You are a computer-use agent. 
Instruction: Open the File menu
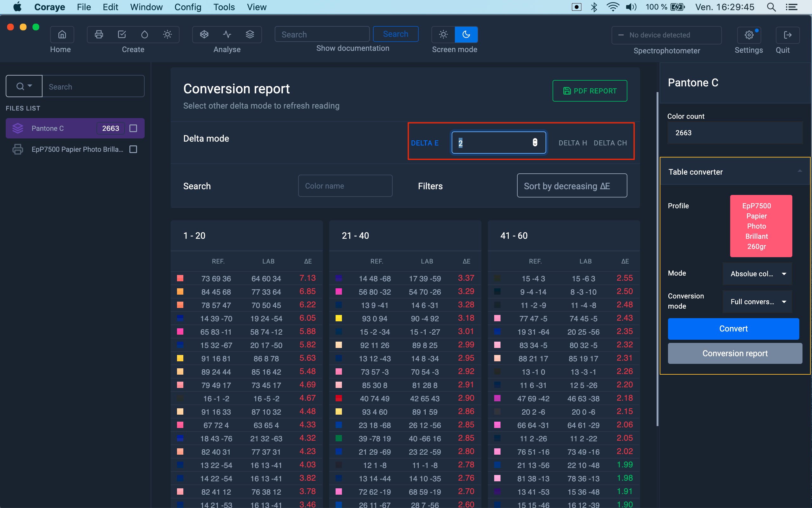pyautogui.click(x=83, y=7)
